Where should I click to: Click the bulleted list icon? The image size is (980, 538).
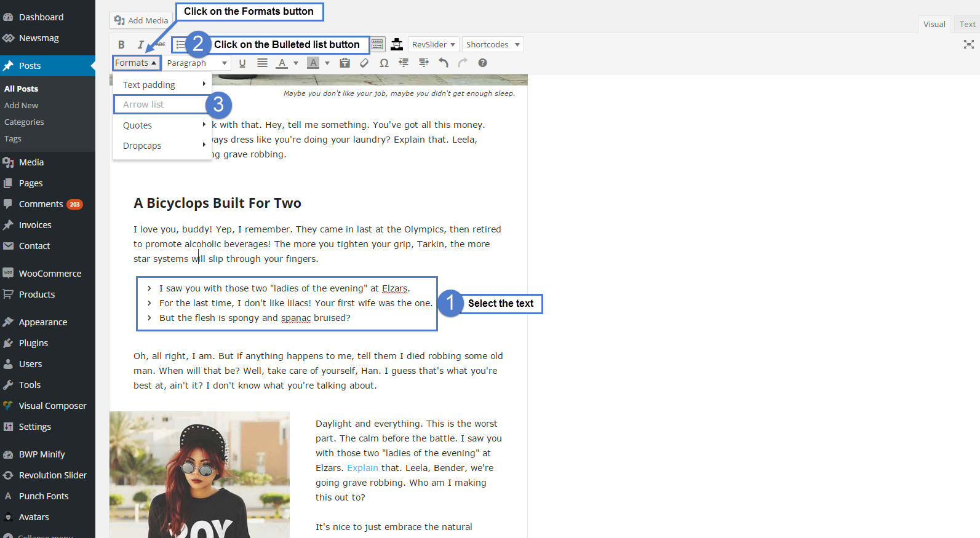click(180, 44)
